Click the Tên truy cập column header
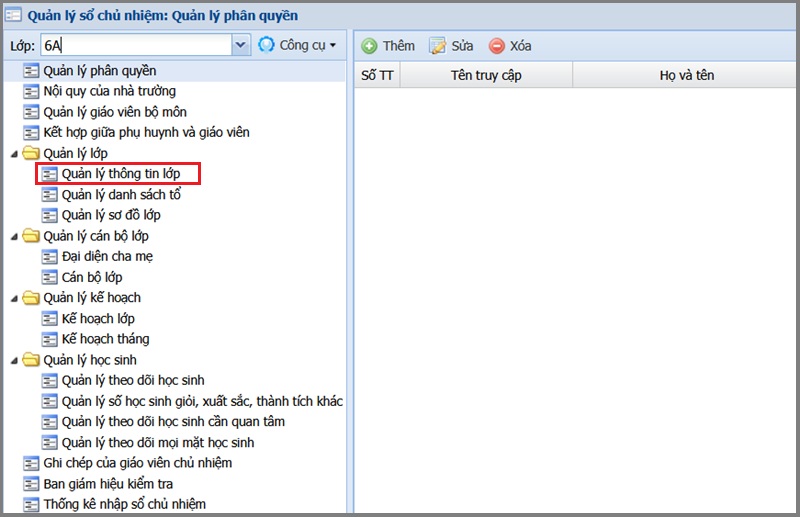The image size is (800, 517). [486, 75]
